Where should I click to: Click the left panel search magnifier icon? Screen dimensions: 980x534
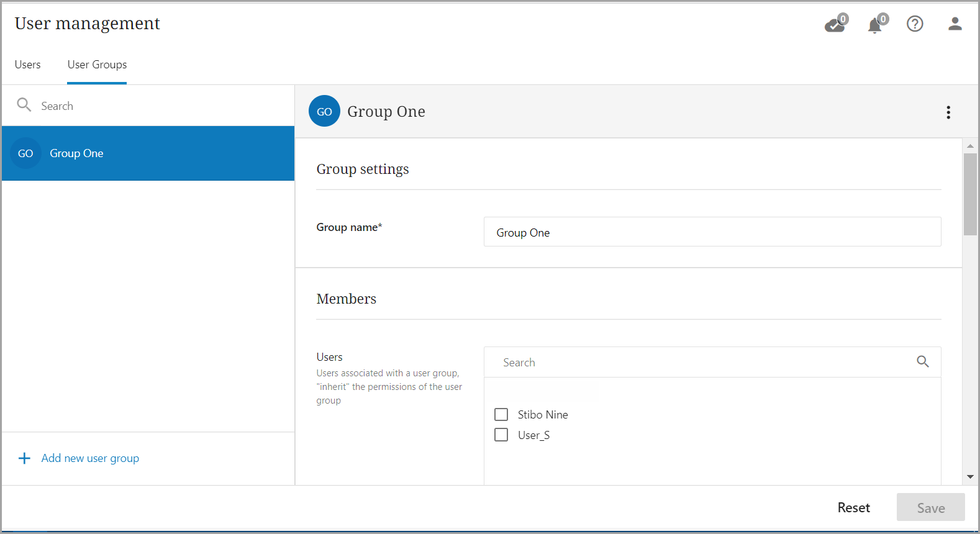tap(24, 105)
